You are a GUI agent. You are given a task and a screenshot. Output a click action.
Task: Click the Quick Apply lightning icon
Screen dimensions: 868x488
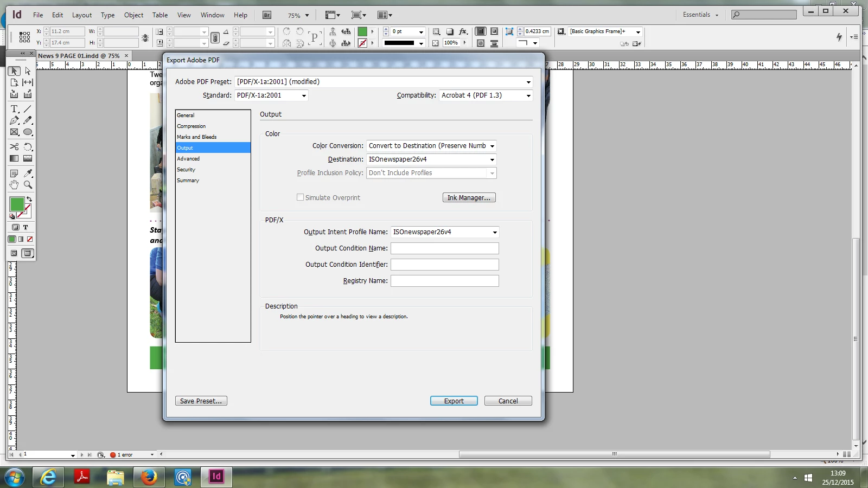point(839,36)
